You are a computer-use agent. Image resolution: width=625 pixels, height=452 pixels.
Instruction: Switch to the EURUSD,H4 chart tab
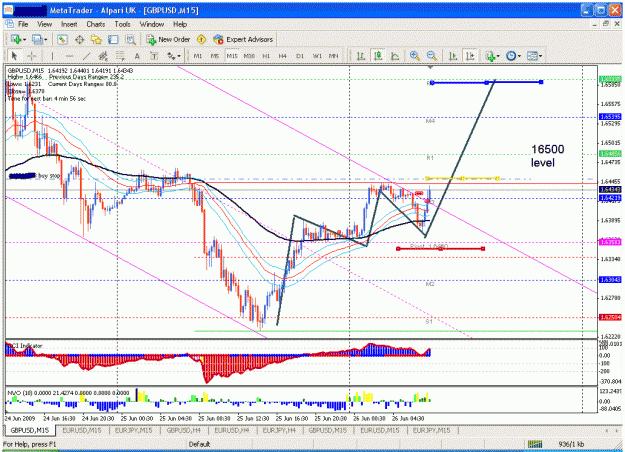click(x=232, y=430)
